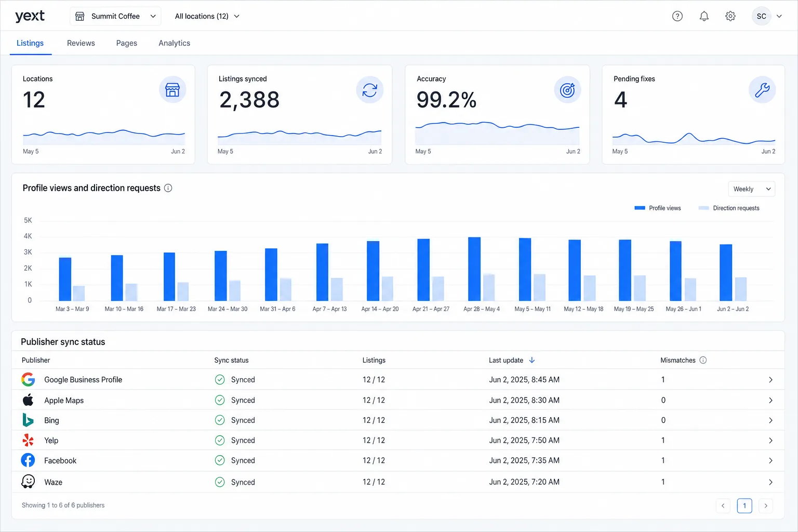Expand the Yelp row chevron
The width and height of the screenshot is (798, 532).
point(770,441)
